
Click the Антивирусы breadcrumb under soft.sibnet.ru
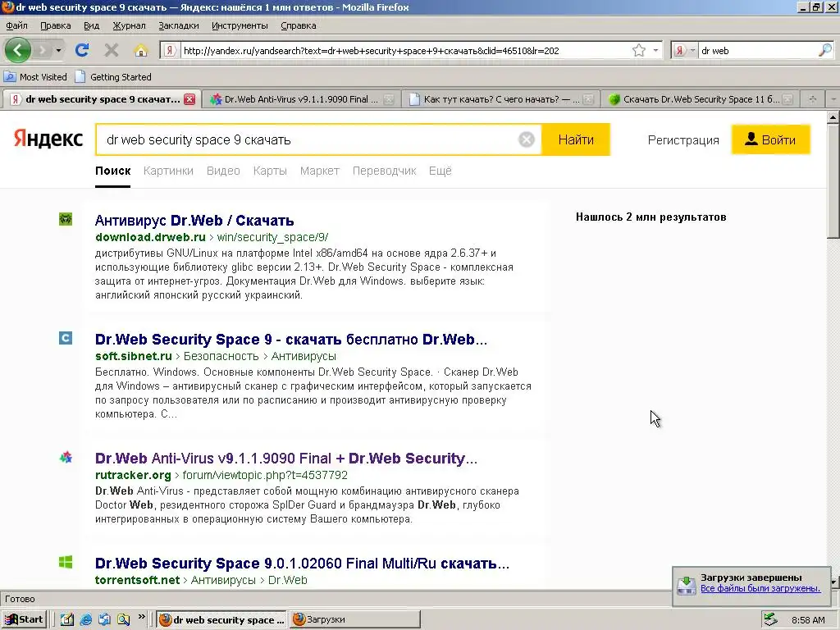pyautogui.click(x=304, y=356)
